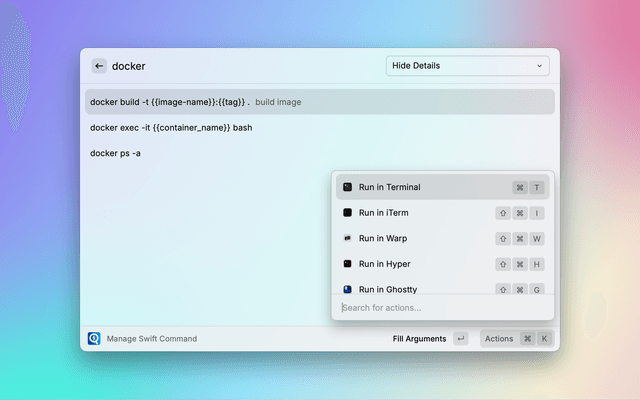Select the docker ps -a command
Viewport: 640px width, 400px height.
click(115, 153)
